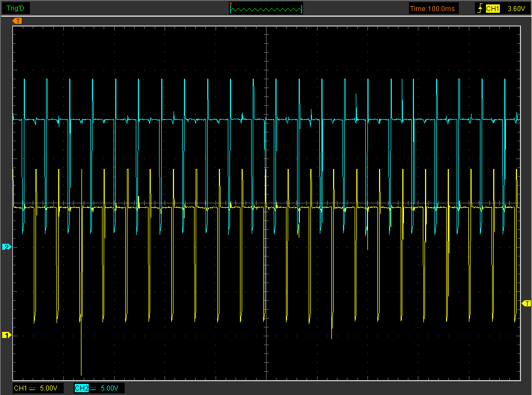Open the Time:100.0ms timebase setting
This screenshot has height=395, width=532.
coord(433,8)
